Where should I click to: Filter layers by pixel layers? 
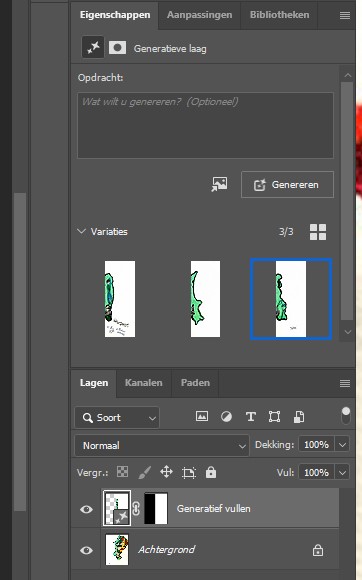(x=202, y=417)
